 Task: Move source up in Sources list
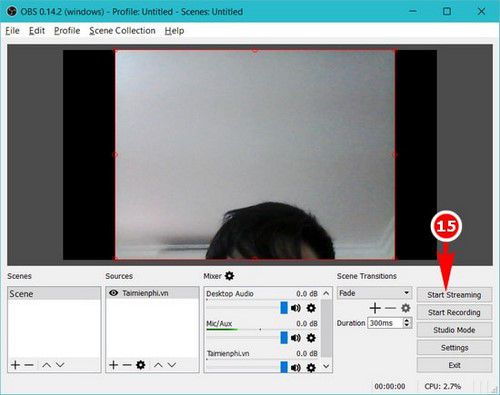(x=158, y=365)
